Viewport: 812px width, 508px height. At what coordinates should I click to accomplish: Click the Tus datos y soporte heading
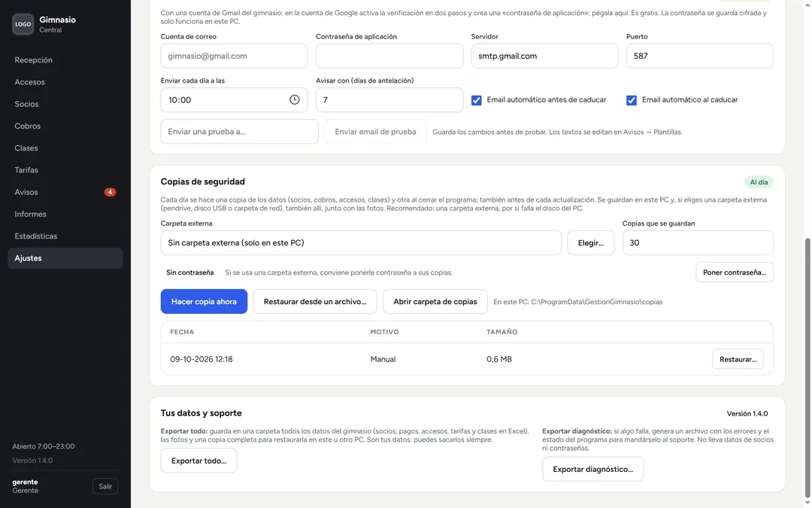201,413
